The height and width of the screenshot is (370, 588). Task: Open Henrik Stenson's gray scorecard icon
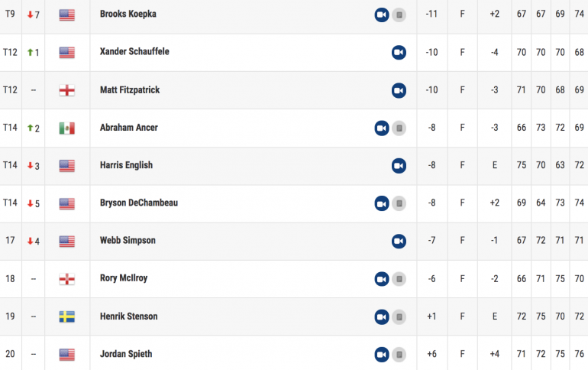[x=399, y=316]
